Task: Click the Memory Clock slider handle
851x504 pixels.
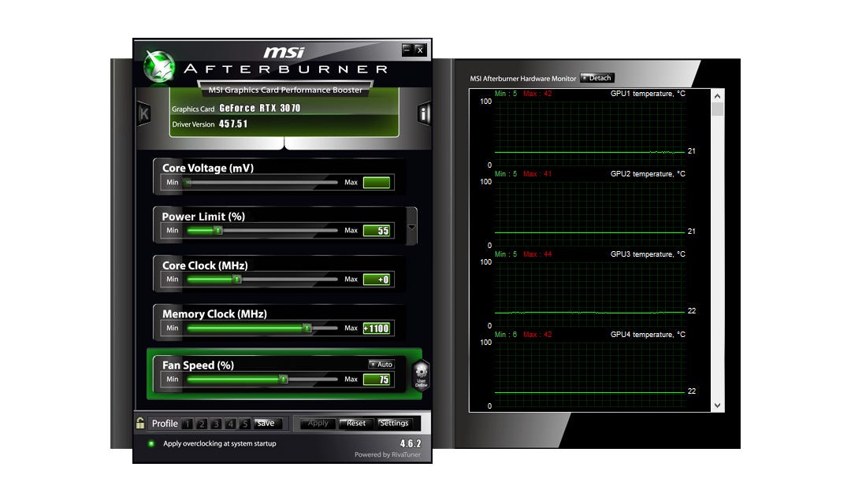Action: [307, 328]
